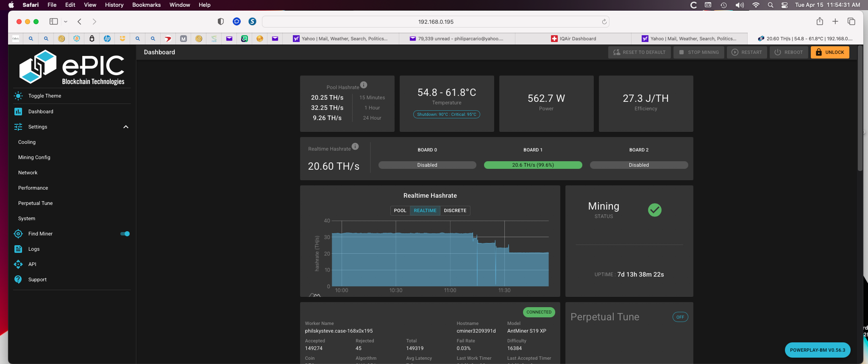Image resolution: width=868 pixels, height=364 pixels.
Task: Click the Pool Hashrate info icon
Action: (x=364, y=85)
